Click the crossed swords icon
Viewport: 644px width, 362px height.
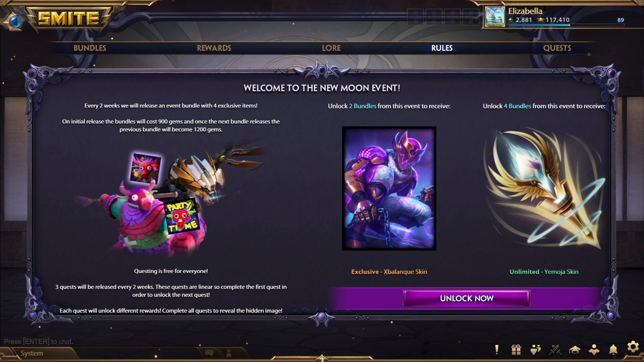[x=555, y=350]
